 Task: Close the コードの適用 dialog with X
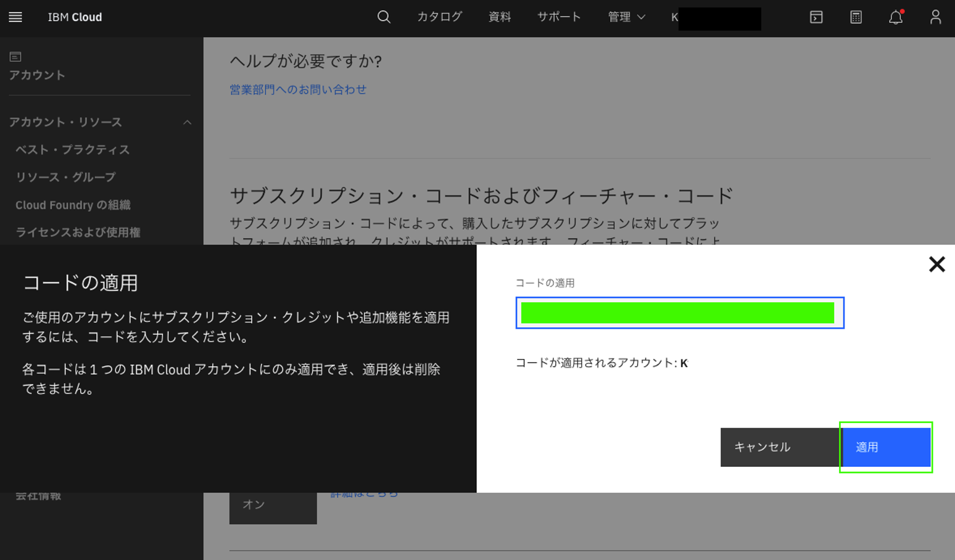coord(936,264)
